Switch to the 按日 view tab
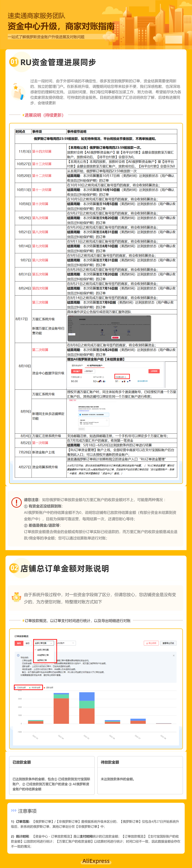Viewport: 192px width, 868px height. [28, 643]
